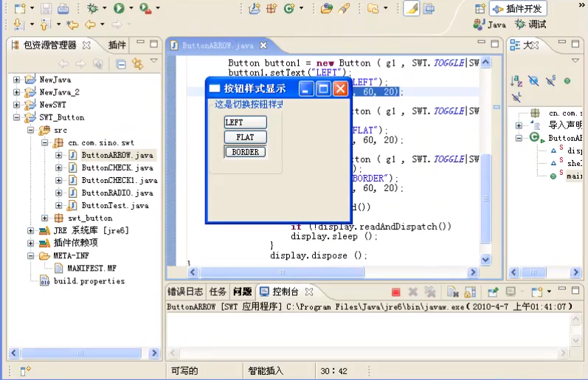Image resolution: width=588 pixels, height=380 pixels.
Task: Toggle the LEFT button in the SWT window
Action: pos(245,122)
